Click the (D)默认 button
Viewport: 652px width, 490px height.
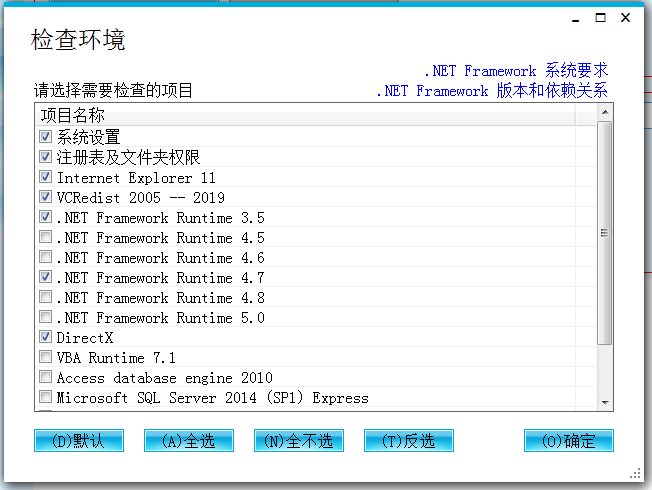[x=78, y=441]
